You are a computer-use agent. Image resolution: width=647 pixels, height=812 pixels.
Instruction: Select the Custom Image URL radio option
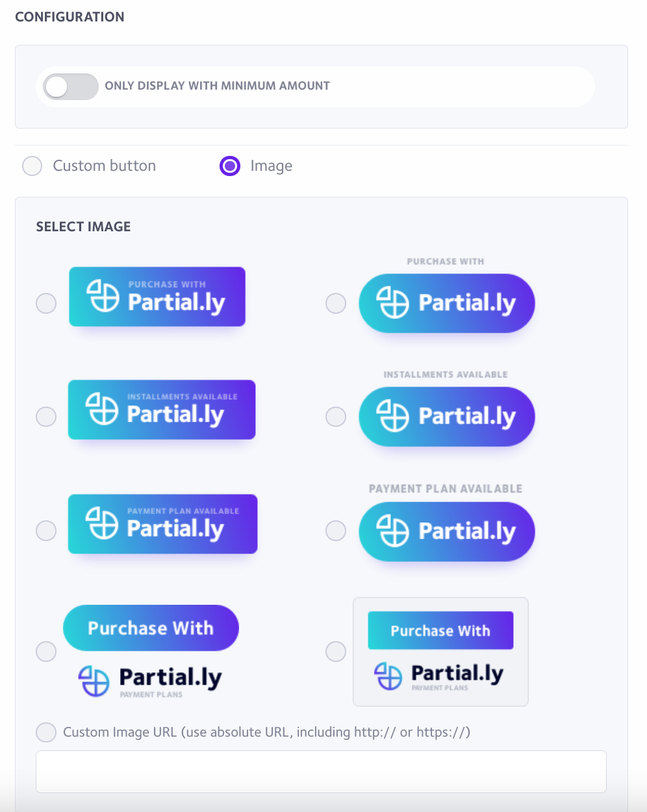tap(46, 733)
